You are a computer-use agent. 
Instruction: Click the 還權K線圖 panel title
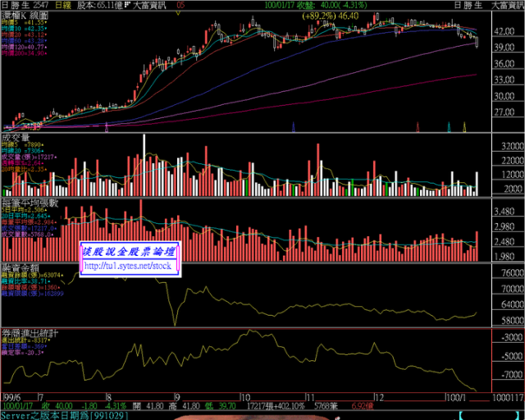click(x=25, y=16)
